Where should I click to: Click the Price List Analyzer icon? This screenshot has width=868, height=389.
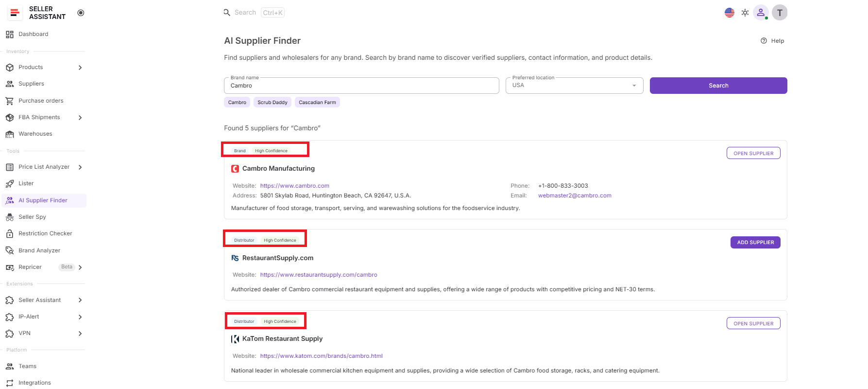tap(10, 167)
